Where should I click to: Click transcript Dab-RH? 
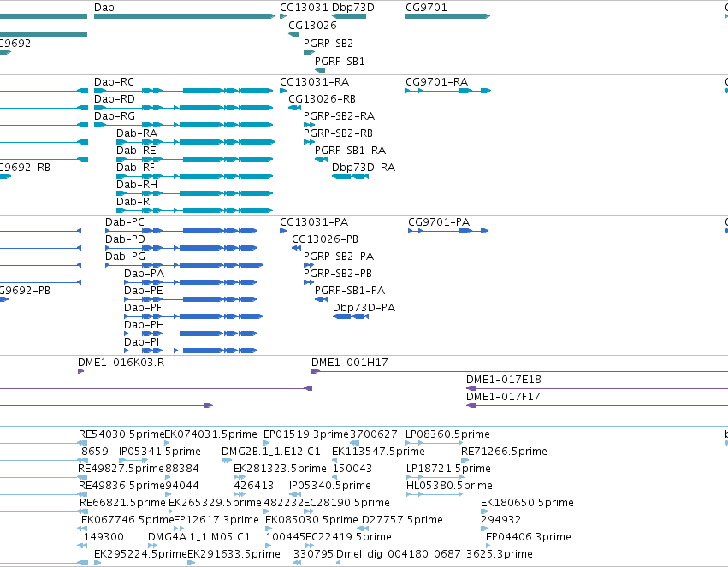click(x=194, y=193)
